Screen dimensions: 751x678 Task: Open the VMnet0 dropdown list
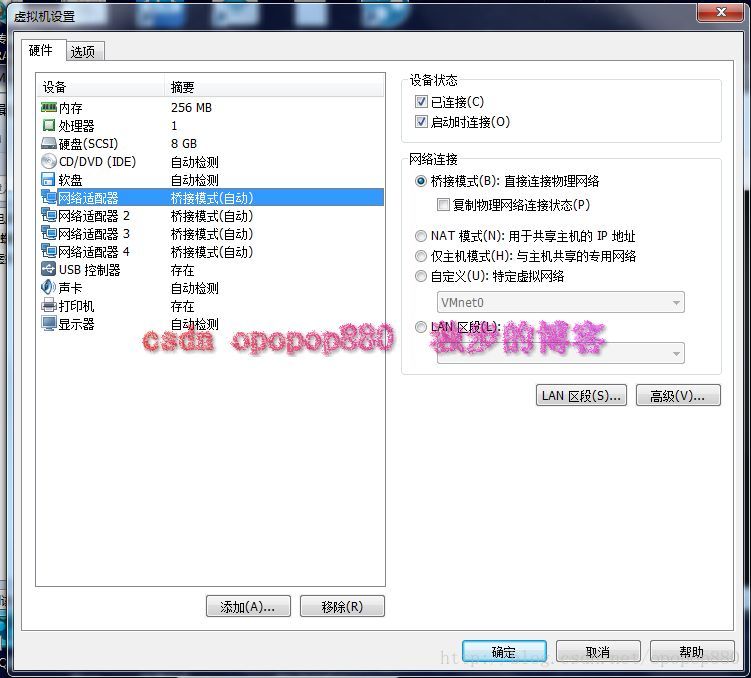(x=560, y=303)
